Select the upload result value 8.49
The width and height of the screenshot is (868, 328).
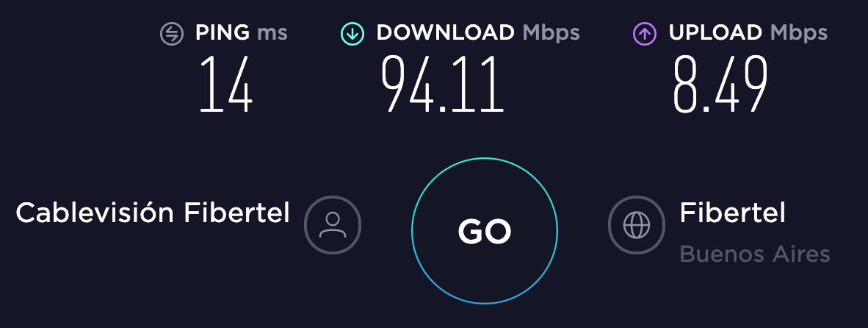[720, 85]
